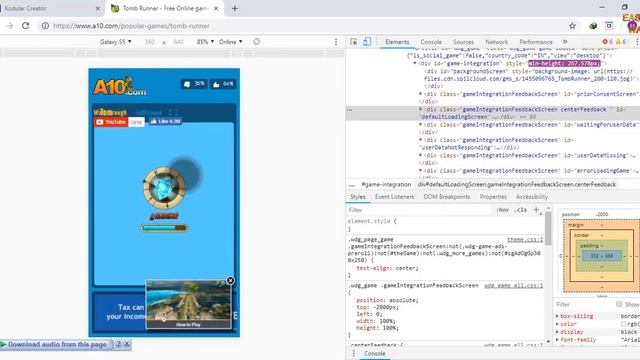Select #game-integration in the breadcrumb
This screenshot has width=640, height=360.
(x=386, y=184)
